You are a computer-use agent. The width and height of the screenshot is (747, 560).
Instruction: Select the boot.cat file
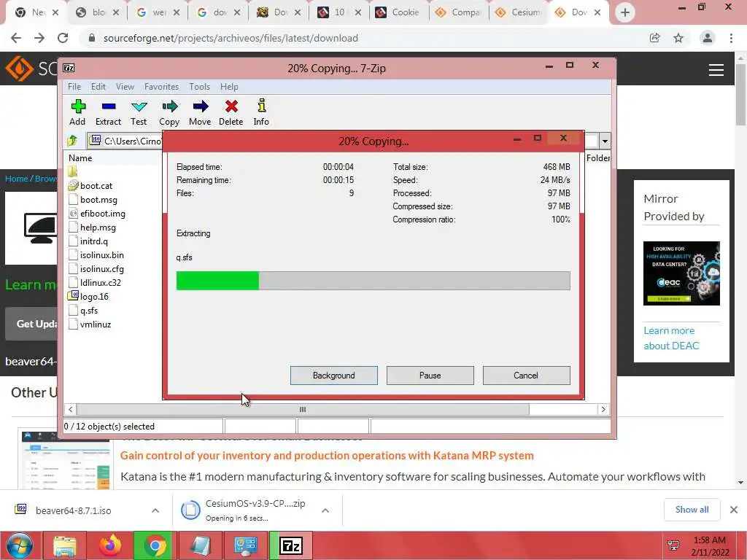coord(96,186)
